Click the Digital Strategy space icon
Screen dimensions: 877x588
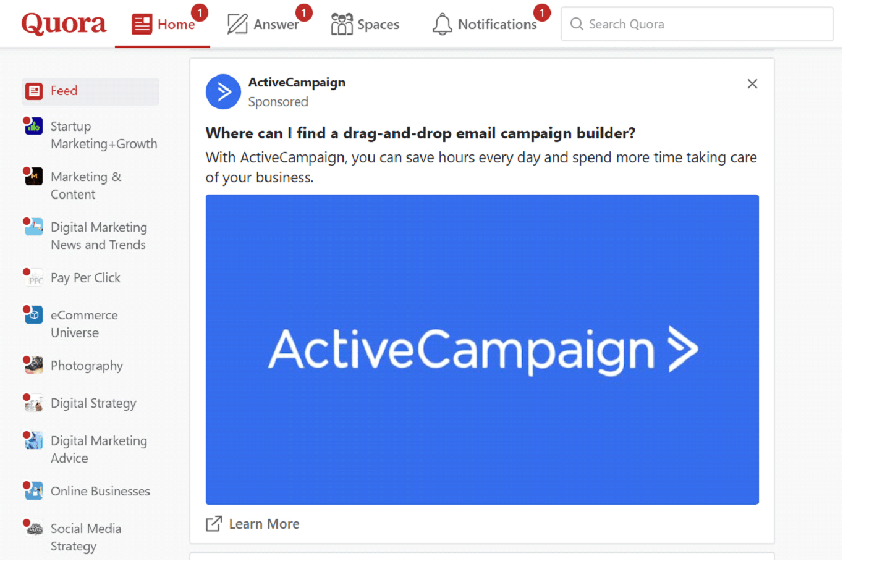click(33, 403)
